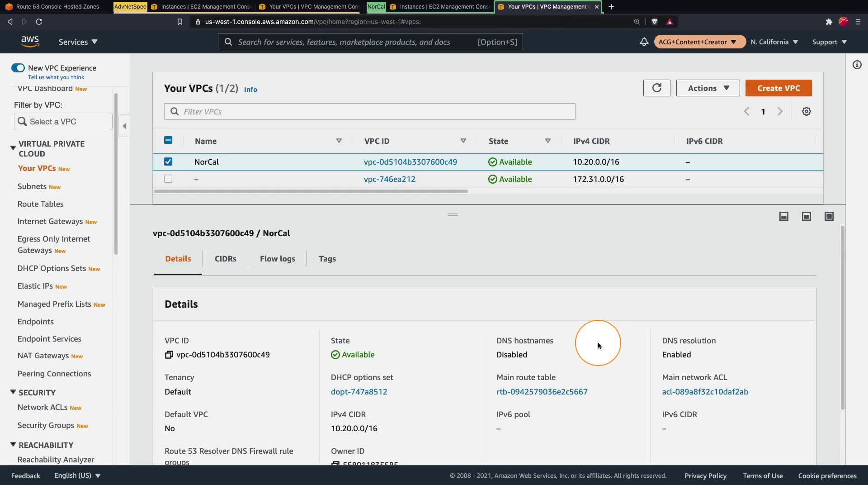Open the info panel icon
This screenshot has height=485, width=868.
[x=857, y=65]
